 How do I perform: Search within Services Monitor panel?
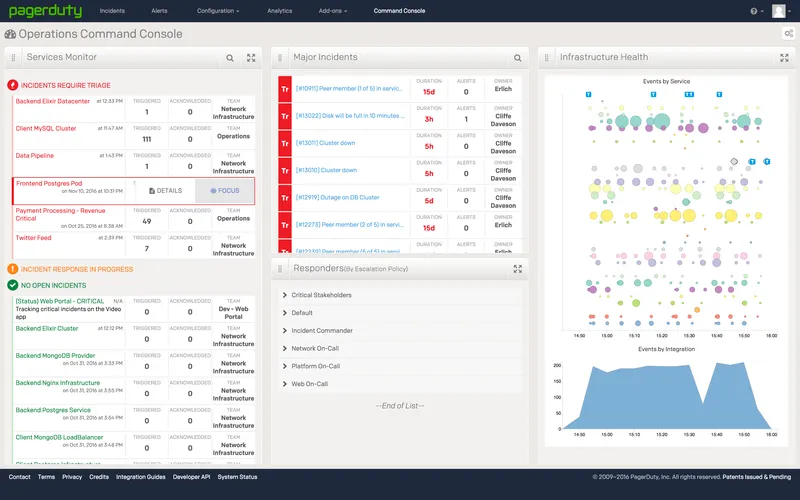(x=230, y=58)
